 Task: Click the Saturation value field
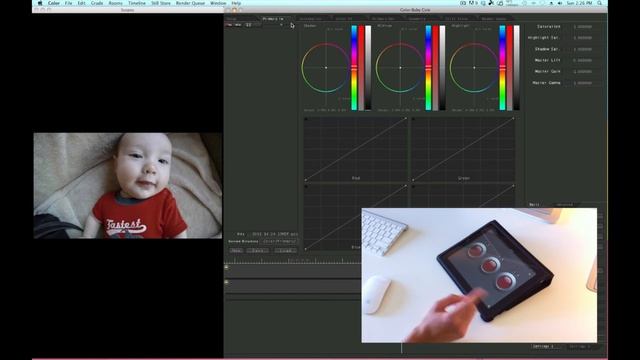coord(583,27)
